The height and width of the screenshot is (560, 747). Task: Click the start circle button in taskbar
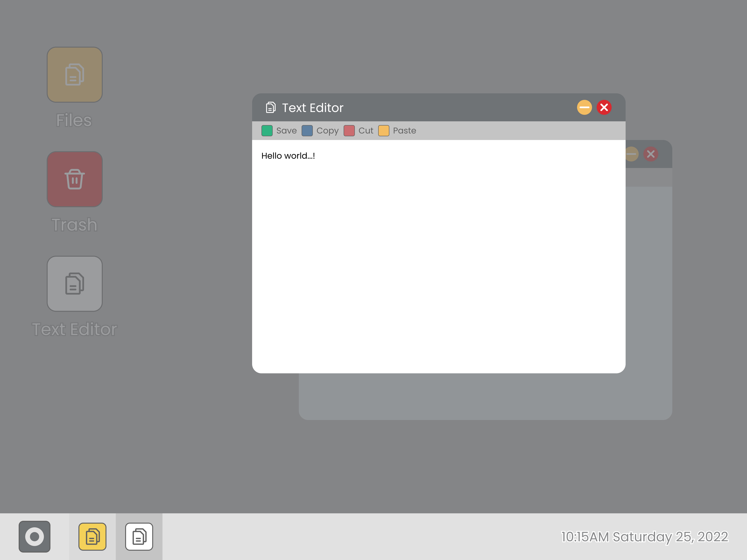pos(35,536)
